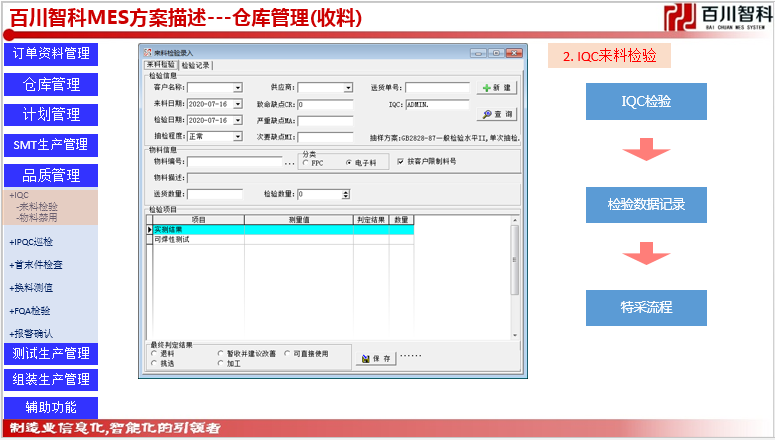Expand the +换料测值 item
Image resolution: width=775 pixels, height=440 pixels.
(x=31, y=288)
